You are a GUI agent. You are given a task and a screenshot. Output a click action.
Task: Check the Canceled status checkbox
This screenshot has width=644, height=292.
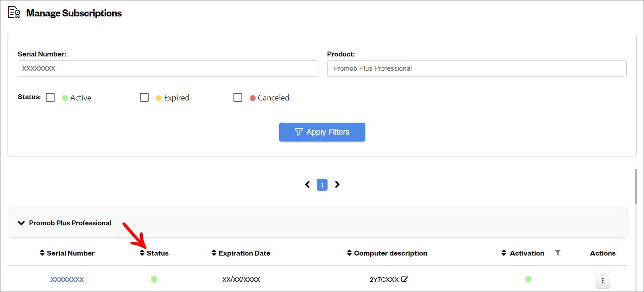(x=238, y=97)
